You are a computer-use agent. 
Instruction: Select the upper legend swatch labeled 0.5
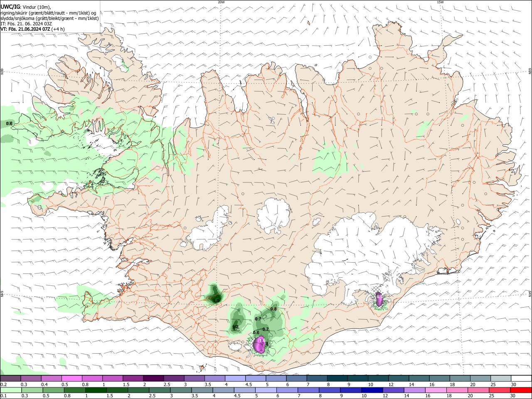72,378
